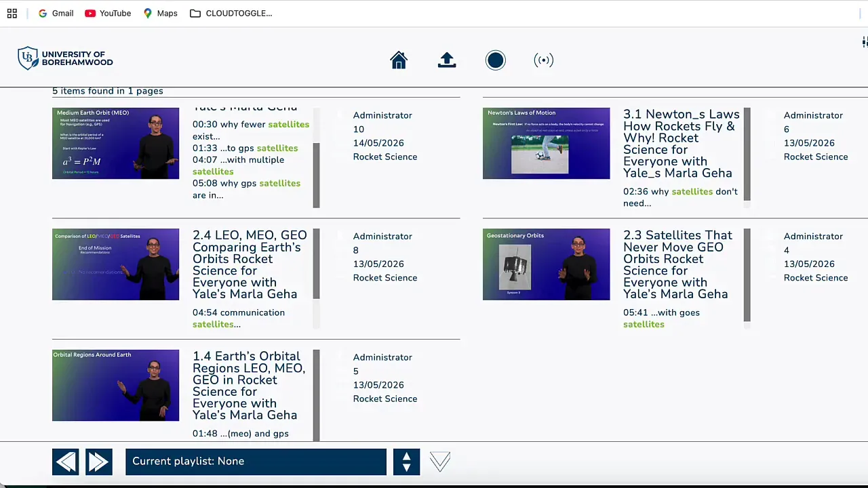Open the Orbital Regions Around Earth thumbnail
The width and height of the screenshot is (868, 488).
tap(116, 386)
